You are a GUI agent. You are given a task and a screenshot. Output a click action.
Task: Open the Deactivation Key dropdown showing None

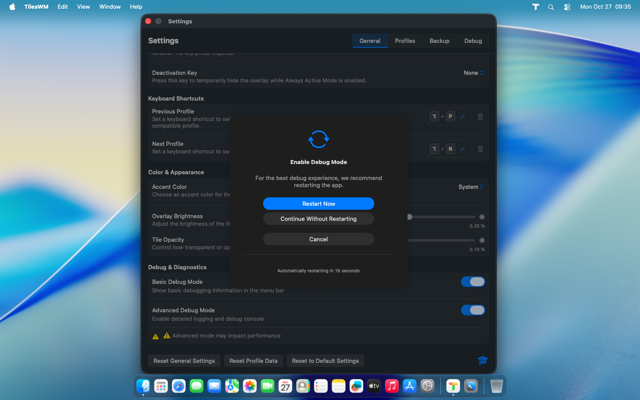[x=473, y=73]
